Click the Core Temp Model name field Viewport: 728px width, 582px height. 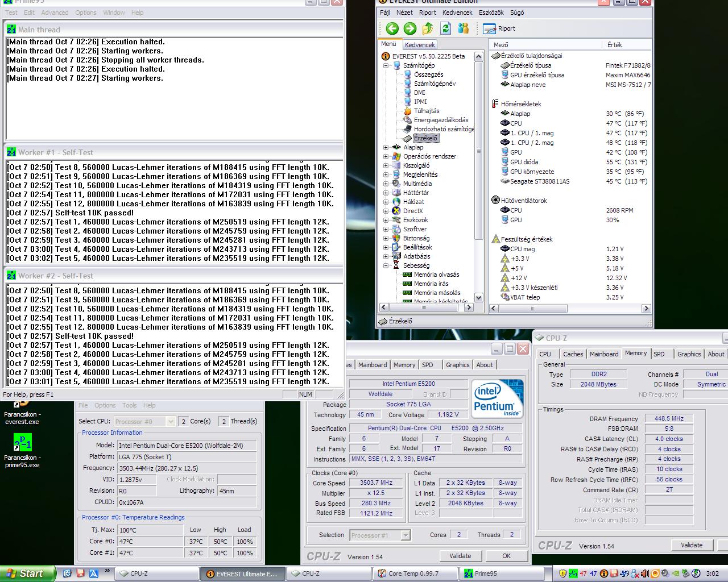click(x=187, y=445)
